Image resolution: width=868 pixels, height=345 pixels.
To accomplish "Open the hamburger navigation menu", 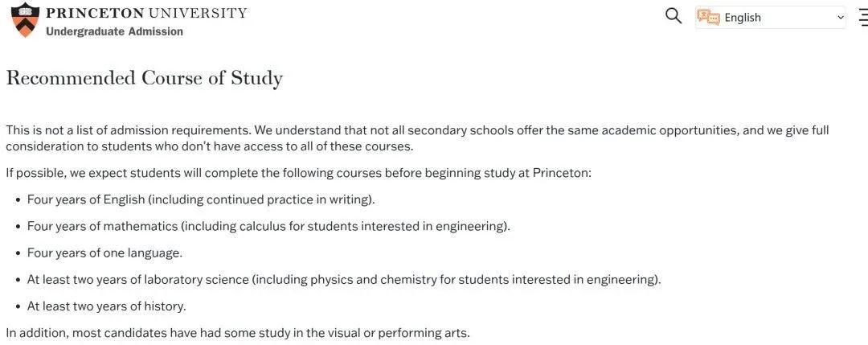I will 863,17.
